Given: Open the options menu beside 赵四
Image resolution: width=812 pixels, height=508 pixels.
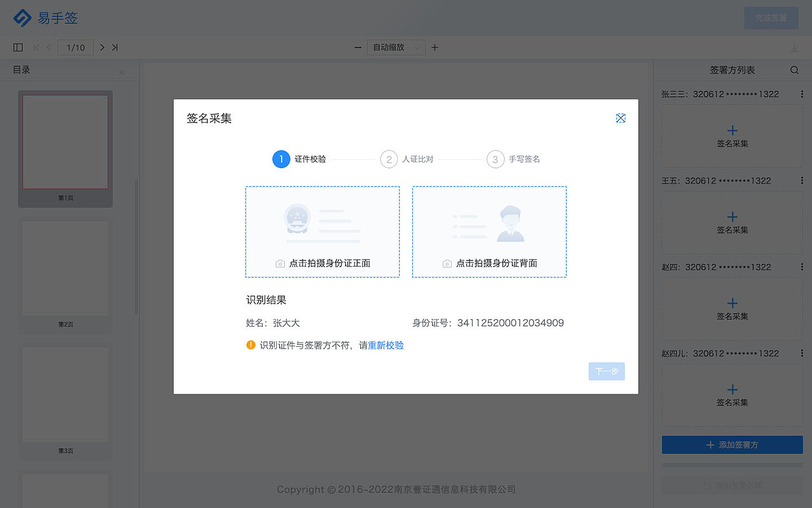Looking at the screenshot, I should 802,267.
